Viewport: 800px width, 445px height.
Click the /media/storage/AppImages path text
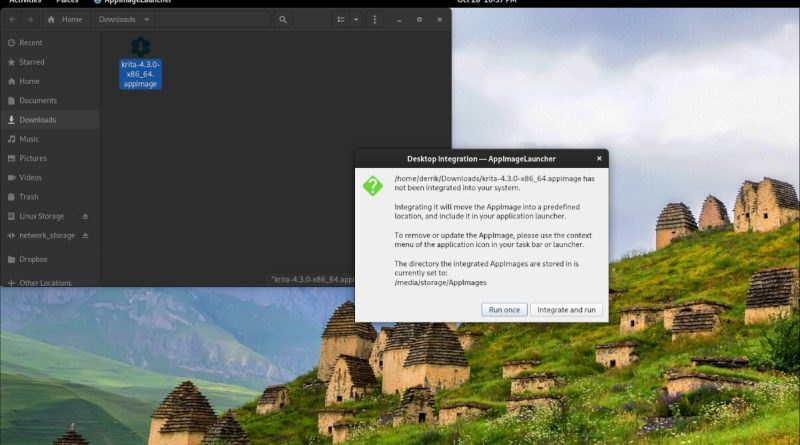(x=440, y=282)
